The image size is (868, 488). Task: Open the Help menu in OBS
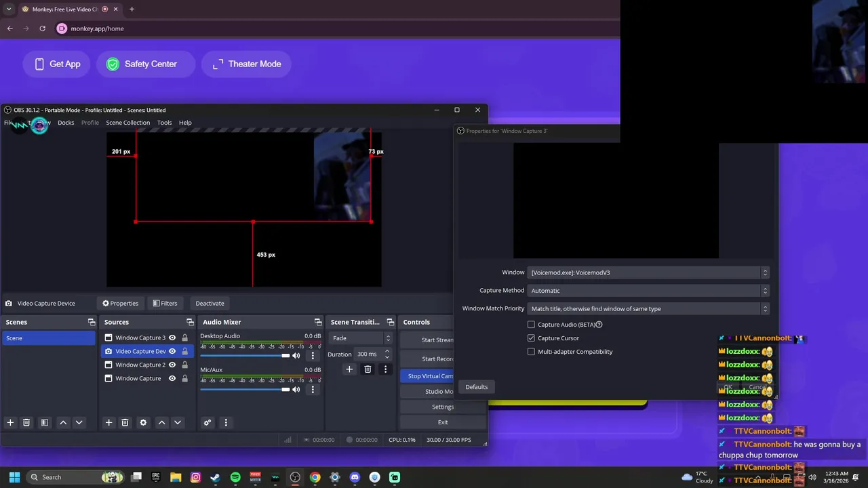point(185,123)
